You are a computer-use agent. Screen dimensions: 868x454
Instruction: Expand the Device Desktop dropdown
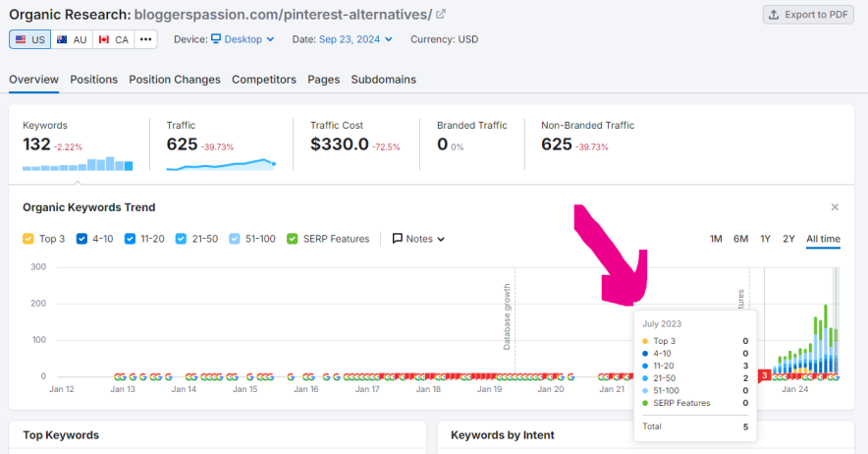237,39
